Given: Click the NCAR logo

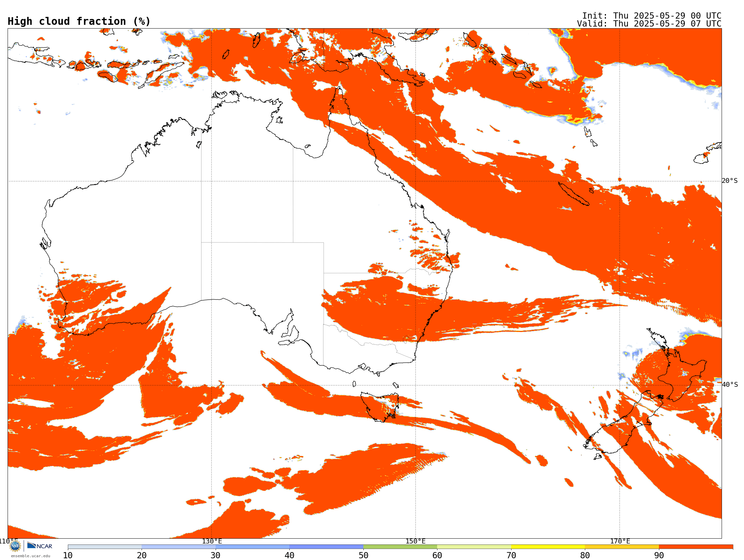Looking at the screenshot, I should click(40, 546).
